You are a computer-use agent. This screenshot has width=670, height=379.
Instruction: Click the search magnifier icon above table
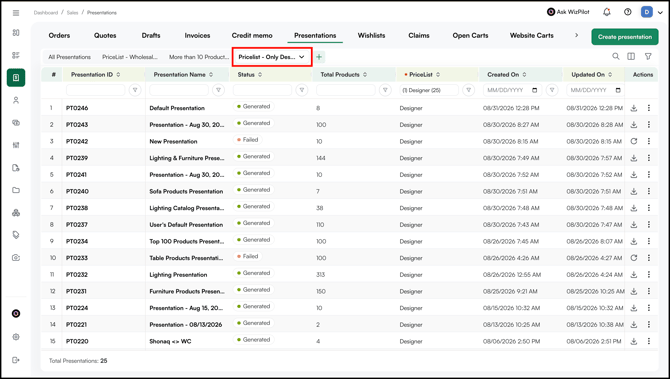click(616, 56)
